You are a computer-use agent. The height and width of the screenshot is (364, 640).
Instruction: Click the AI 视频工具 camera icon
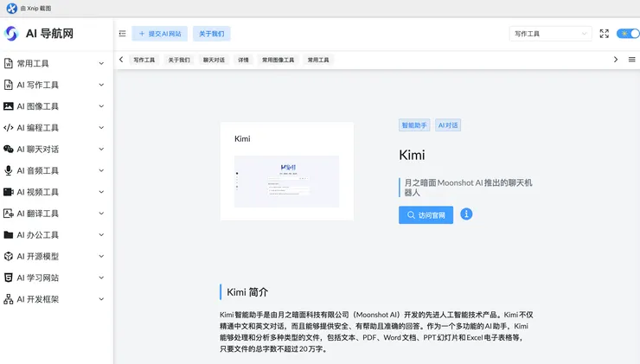[x=8, y=192]
